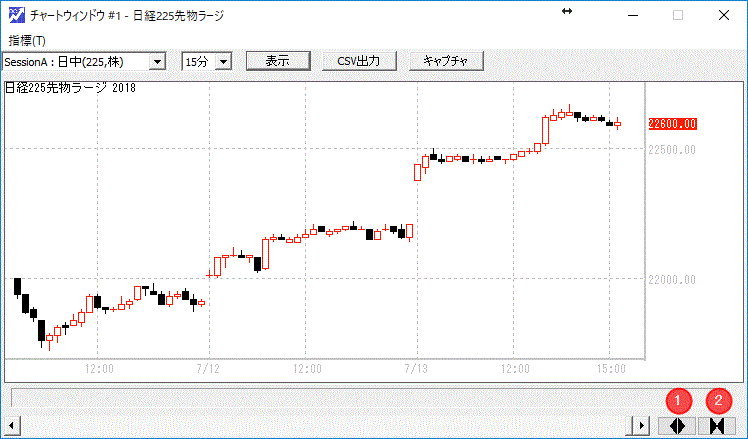The height and width of the screenshot is (439, 748).
Task: Click the compress horizontal scale icon button
Action: (x=717, y=425)
